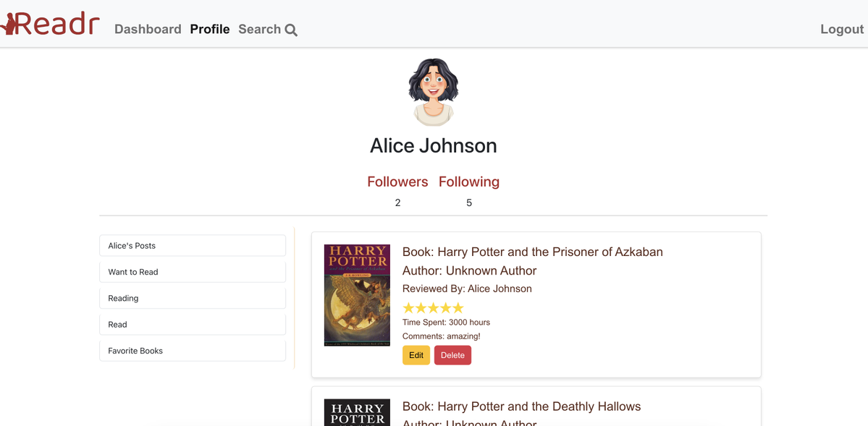Image resolution: width=868 pixels, height=426 pixels.
Task: View the Following list
Action: pos(469,182)
